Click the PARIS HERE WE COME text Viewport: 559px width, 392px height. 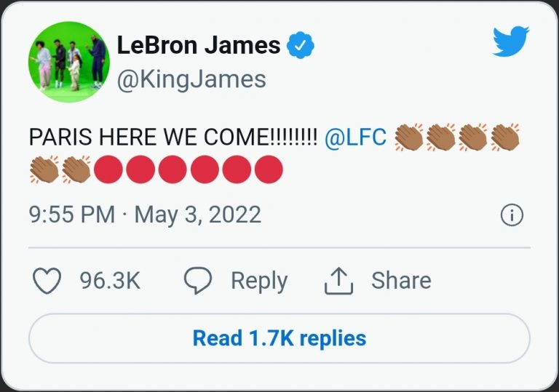173,137
